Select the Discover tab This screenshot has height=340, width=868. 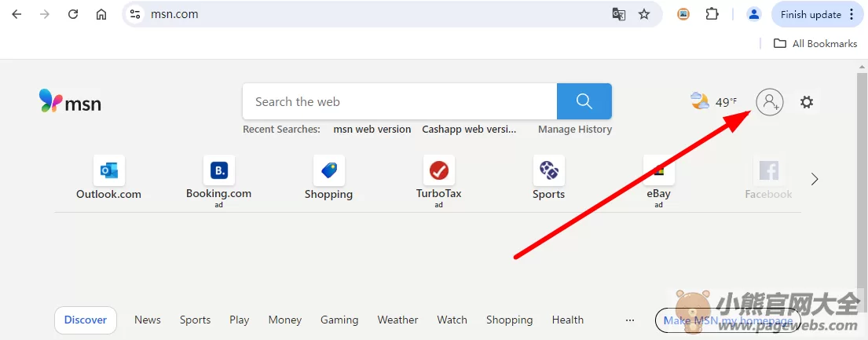pyautogui.click(x=86, y=320)
